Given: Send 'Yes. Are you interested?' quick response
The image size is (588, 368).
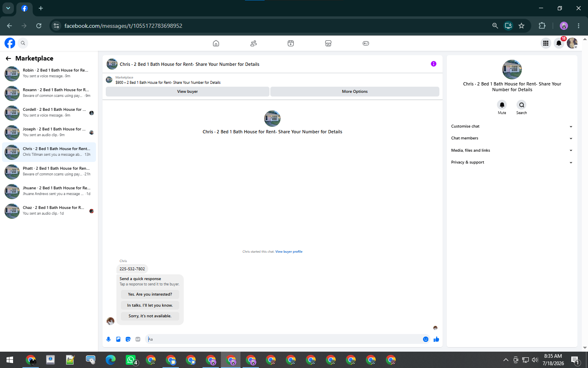Looking at the screenshot, I should [x=150, y=294].
